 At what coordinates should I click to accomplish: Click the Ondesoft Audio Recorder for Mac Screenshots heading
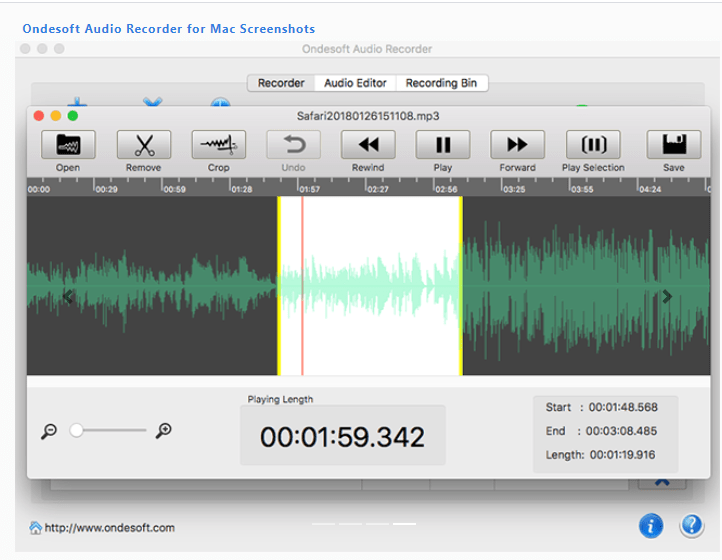click(169, 29)
